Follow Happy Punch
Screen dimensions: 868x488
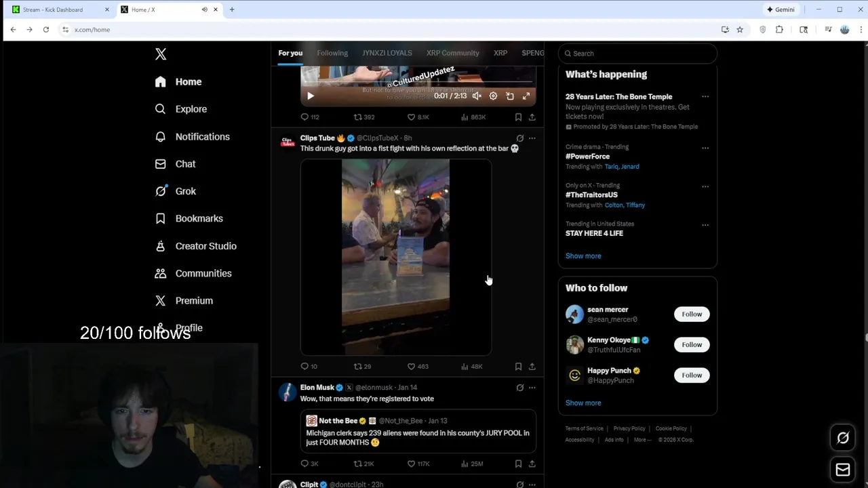pyautogui.click(x=692, y=375)
